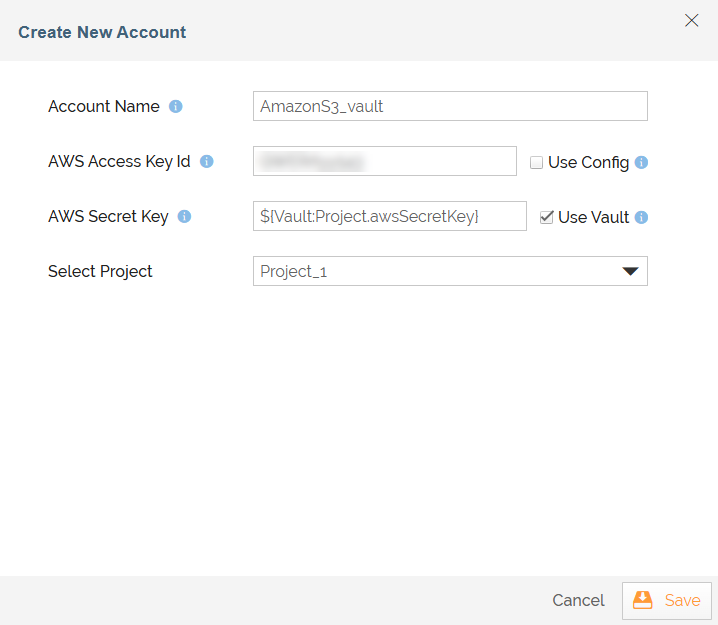Click the Select Project label
The image size is (718, 625).
tap(100, 271)
